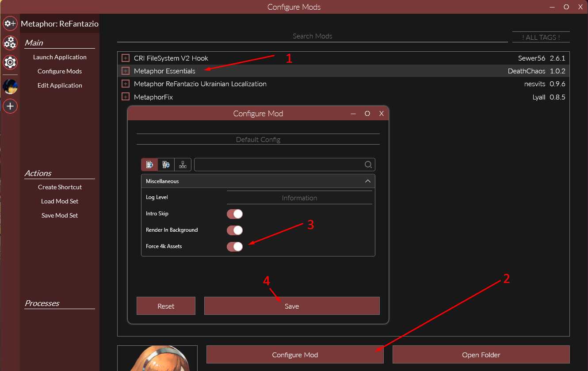
Task: Click the Download Mods plus-circle sidebar icon
Action: coord(10,106)
